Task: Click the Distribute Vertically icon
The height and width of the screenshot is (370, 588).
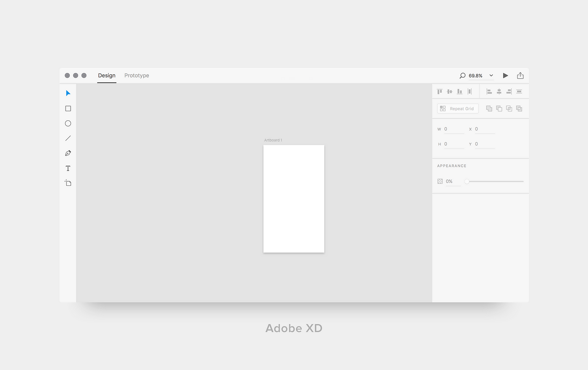Action: [519, 91]
